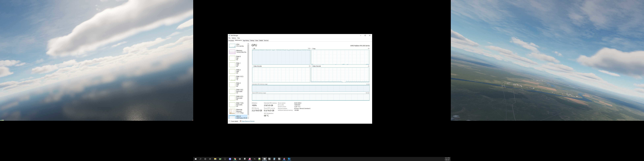Select Ethernet in the sidebar
The height and width of the screenshot is (161, 644).
tap(238, 111)
